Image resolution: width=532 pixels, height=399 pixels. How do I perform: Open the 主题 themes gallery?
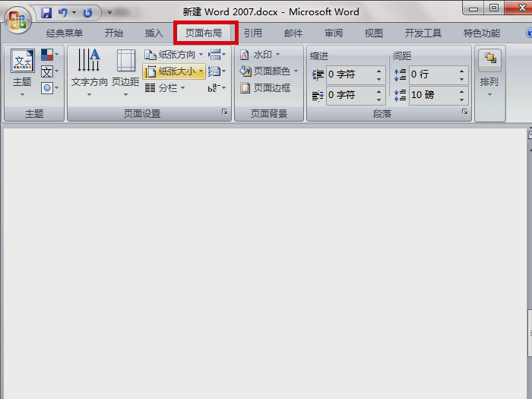(x=22, y=73)
